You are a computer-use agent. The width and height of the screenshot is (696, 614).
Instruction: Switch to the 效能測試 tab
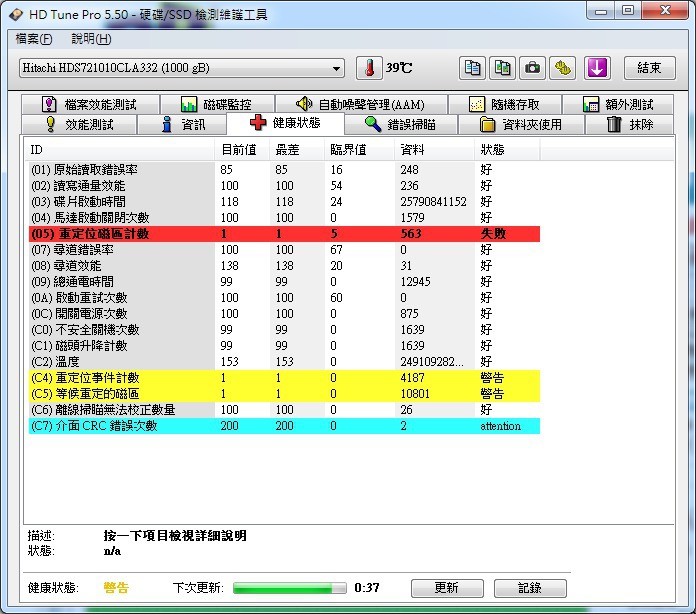coord(79,124)
